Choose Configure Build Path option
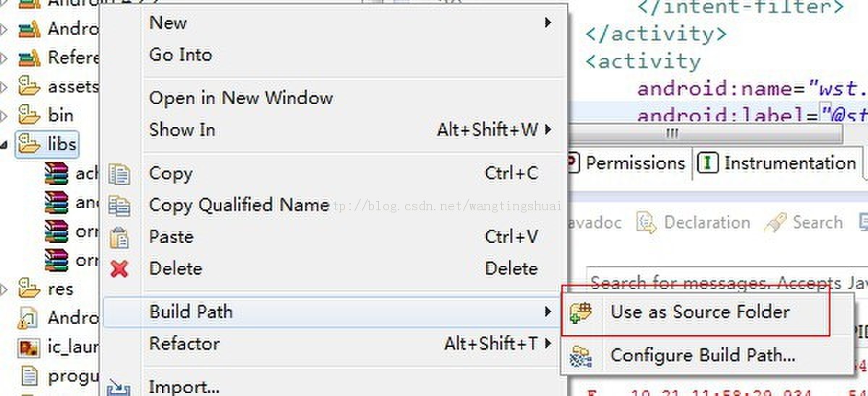This screenshot has width=868, height=396. (702, 356)
